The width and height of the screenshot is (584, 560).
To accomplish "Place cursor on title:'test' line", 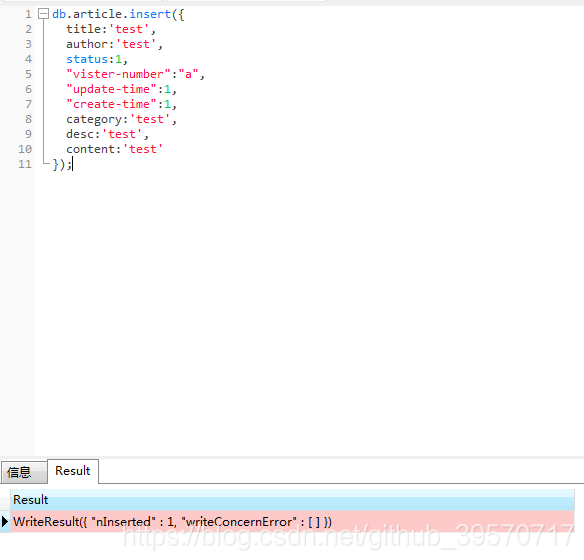I will coord(111,29).
